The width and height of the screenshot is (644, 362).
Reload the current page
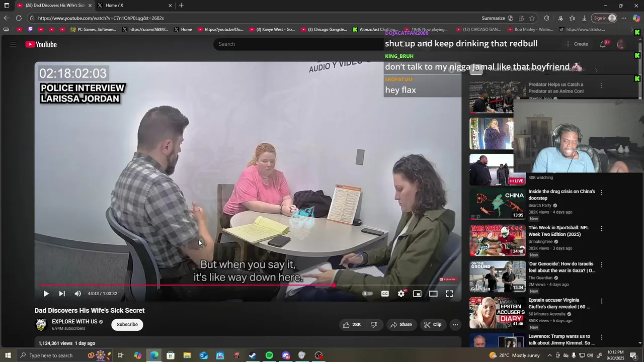click(19, 18)
